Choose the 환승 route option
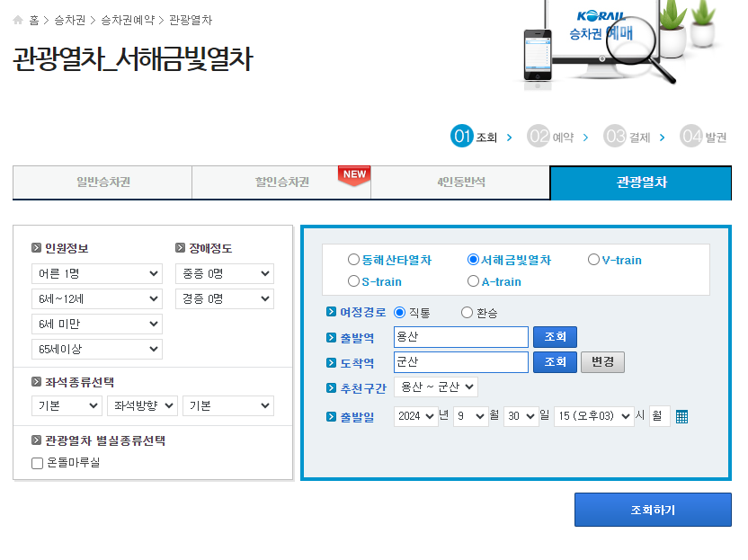This screenshot has height=560, width=748. [x=467, y=313]
